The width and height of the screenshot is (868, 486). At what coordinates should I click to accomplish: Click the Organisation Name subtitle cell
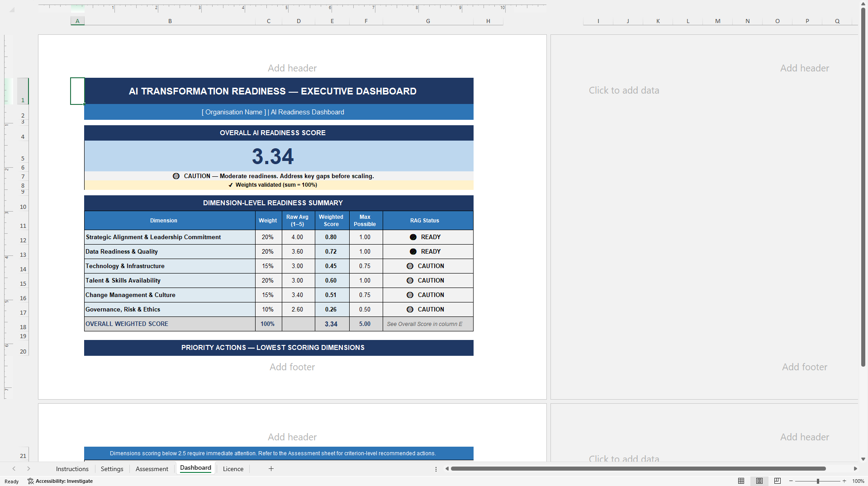(x=279, y=112)
